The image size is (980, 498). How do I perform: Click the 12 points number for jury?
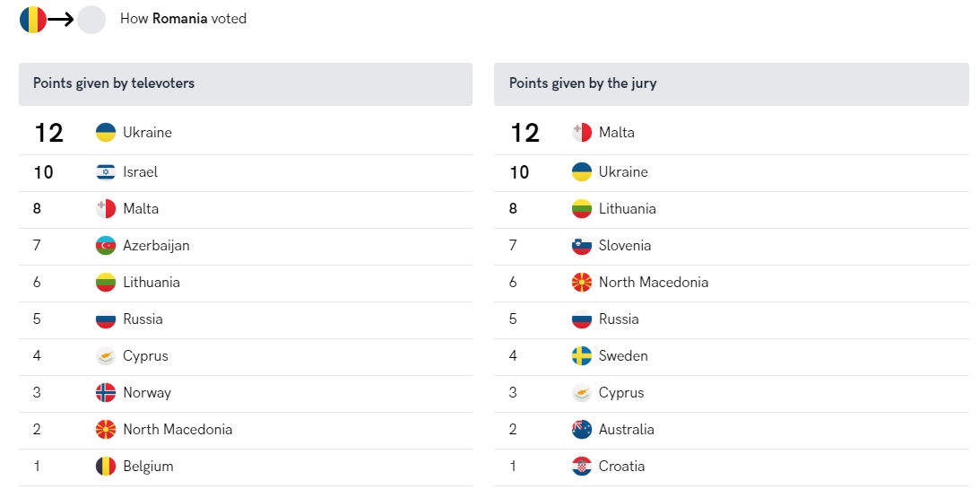[525, 133]
